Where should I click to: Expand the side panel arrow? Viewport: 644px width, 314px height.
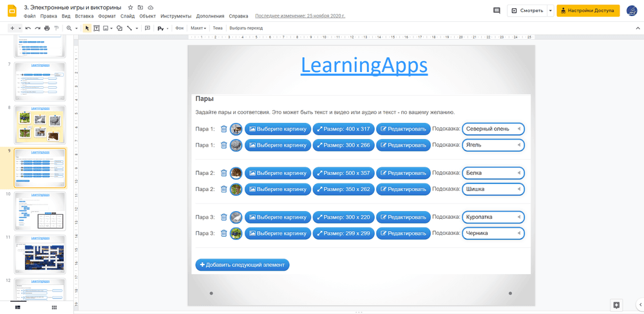[640, 304]
